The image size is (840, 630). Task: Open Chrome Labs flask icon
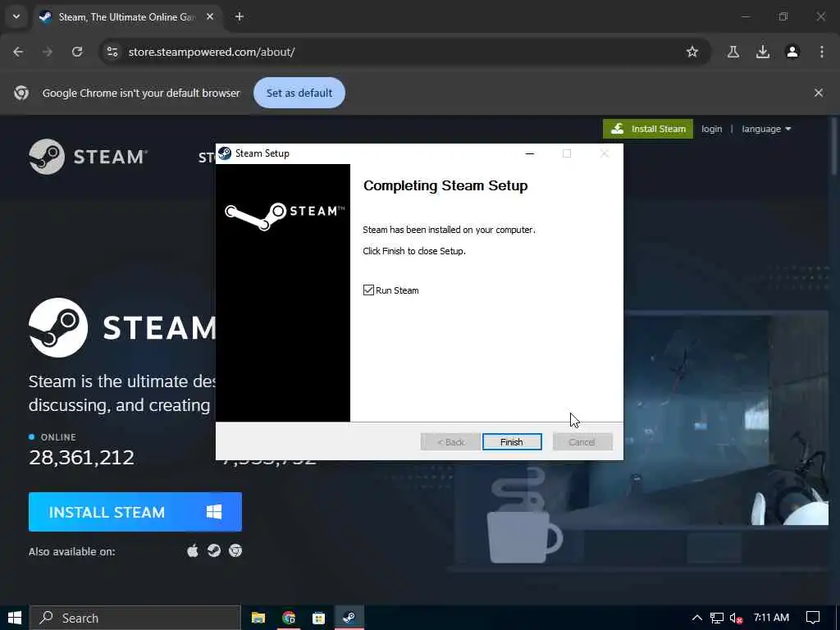tap(733, 52)
